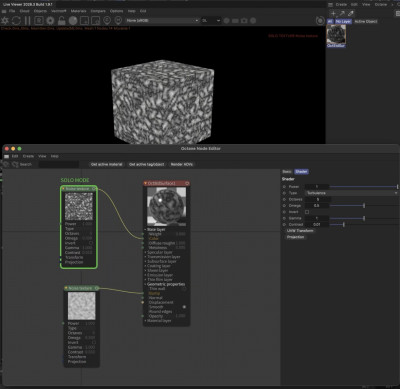Open the Compare menu in Live Viewer
The width and height of the screenshot is (400, 389).
(x=98, y=11)
